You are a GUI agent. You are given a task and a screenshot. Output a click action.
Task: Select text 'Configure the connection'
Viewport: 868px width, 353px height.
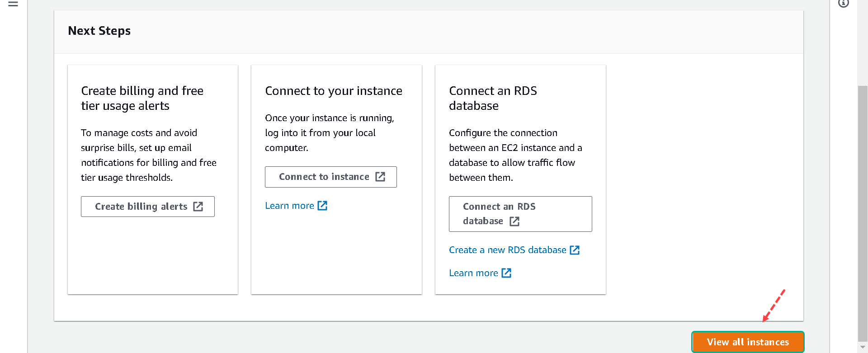click(x=503, y=133)
